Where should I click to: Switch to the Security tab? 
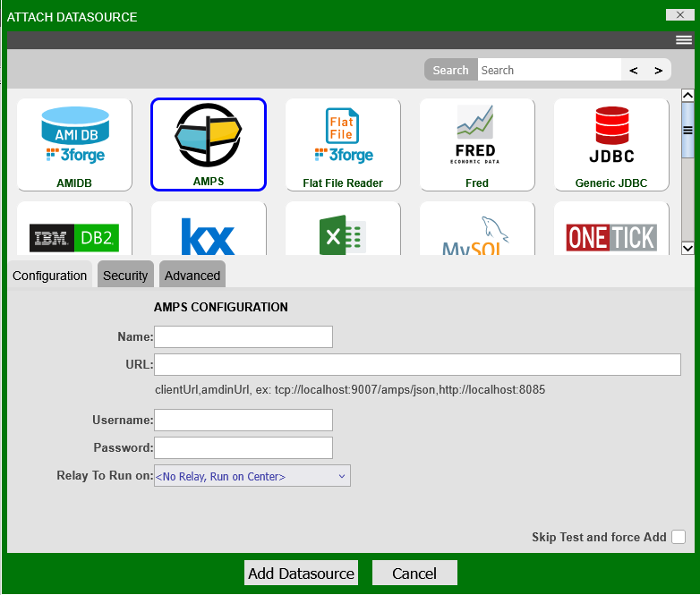click(x=125, y=276)
